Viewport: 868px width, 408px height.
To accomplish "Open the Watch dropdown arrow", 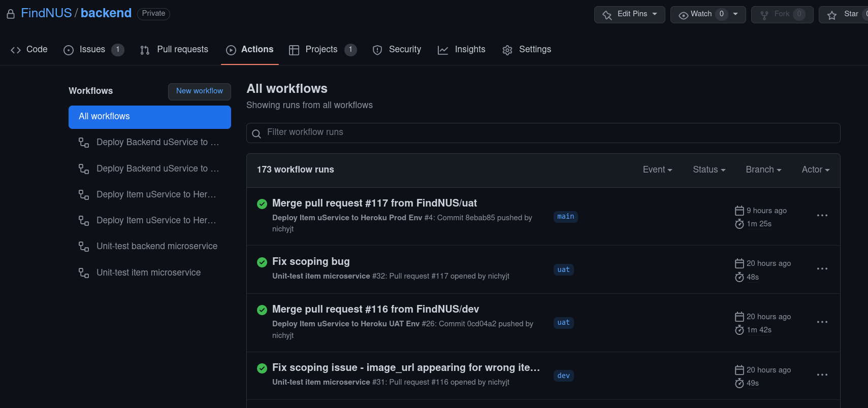I will (735, 14).
